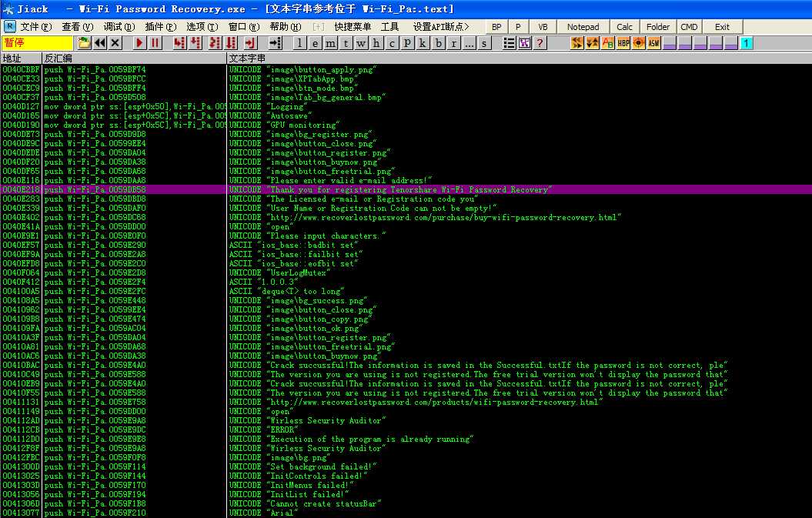Click the AB string plugin icon
The height and width of the screenshot is (518, 812).
click(x=607, y=43)
